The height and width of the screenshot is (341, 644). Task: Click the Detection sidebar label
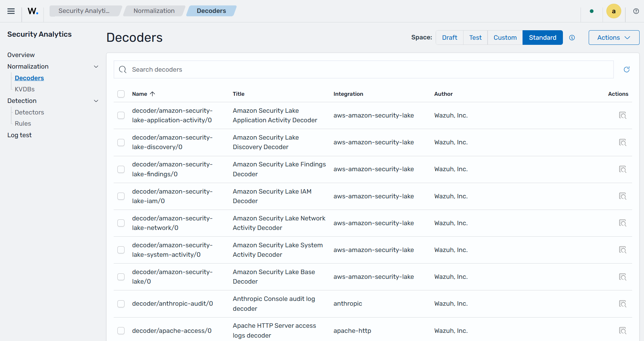pos(22,101)
